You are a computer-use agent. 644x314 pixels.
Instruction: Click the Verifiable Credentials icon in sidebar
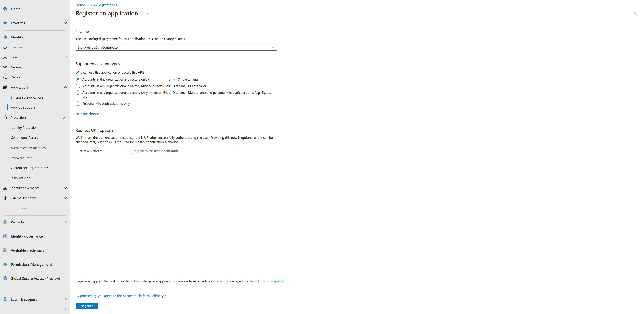tap(6, 250)
